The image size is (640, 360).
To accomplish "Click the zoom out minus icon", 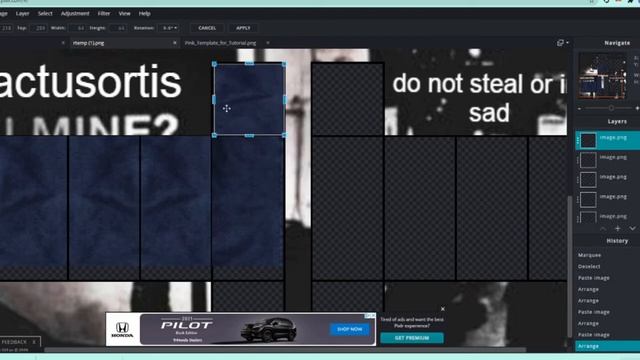I will [x=580, y=109].
